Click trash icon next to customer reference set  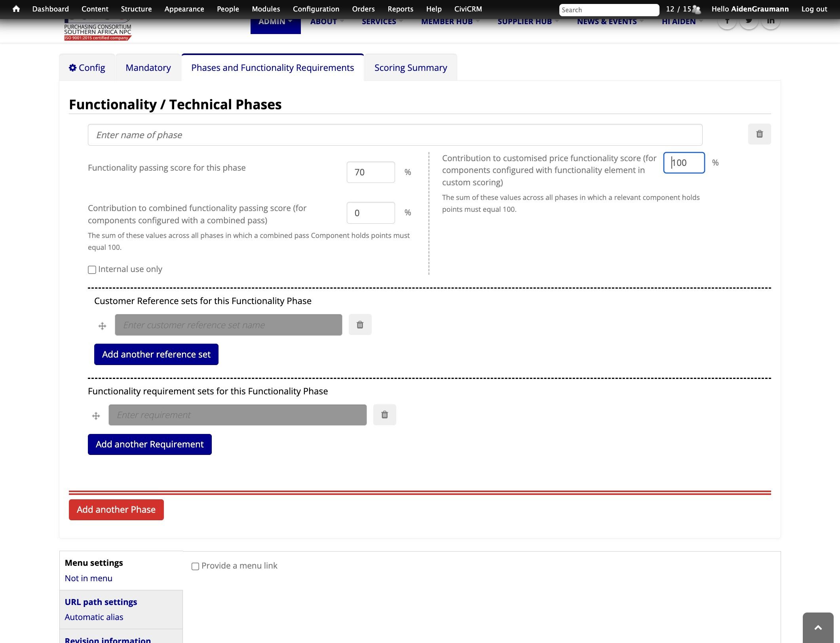click(359, 325)
